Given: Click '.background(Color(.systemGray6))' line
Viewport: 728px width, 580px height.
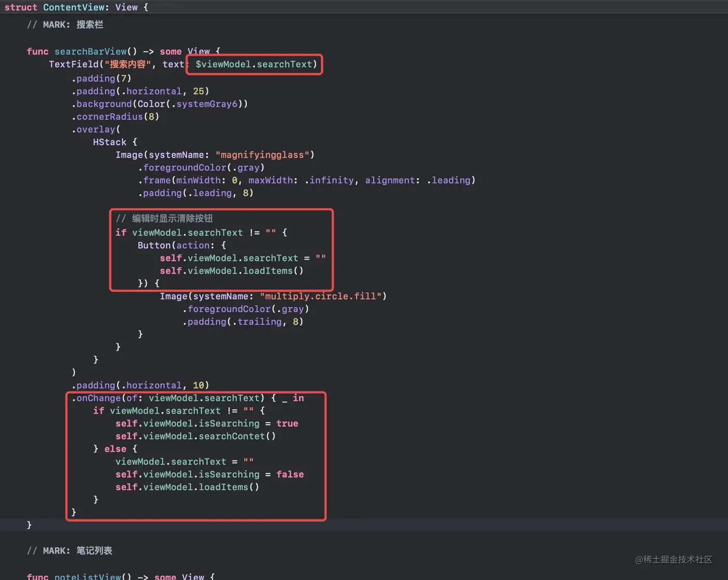Looking at the screenshot, I should point(160,104).
